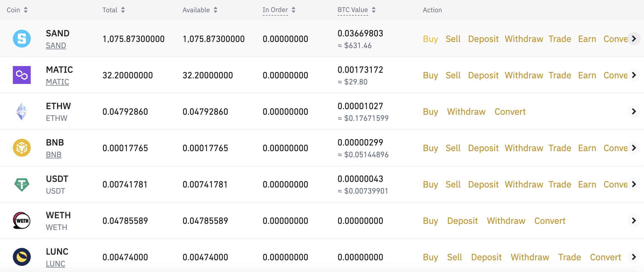Open Earn for MATIC

pos(587,75)
